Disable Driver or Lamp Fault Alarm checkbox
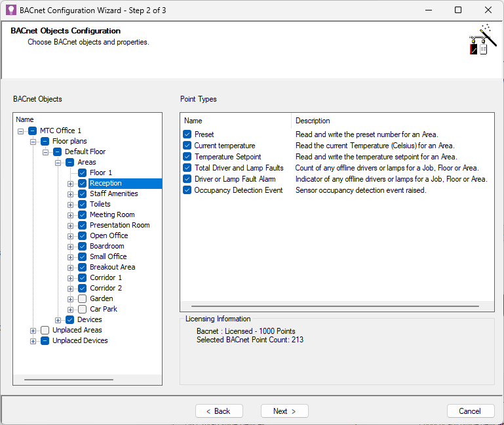The width and height of the screenshot is (504, 425). click(x=187, y=179)
